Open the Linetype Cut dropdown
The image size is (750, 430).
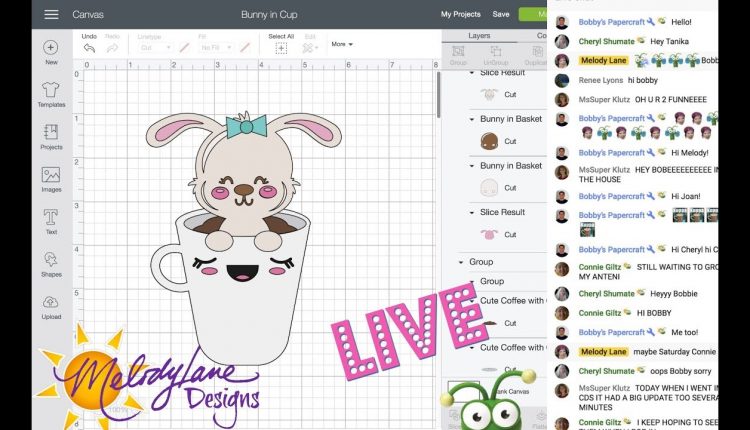tap(154, 48)
